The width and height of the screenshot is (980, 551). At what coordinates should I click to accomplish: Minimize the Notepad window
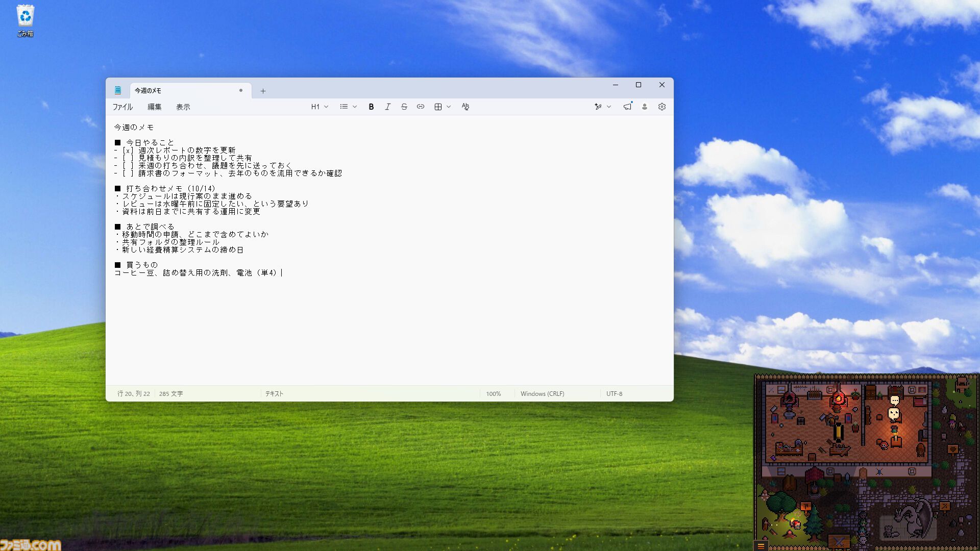[x=616, y=85]
